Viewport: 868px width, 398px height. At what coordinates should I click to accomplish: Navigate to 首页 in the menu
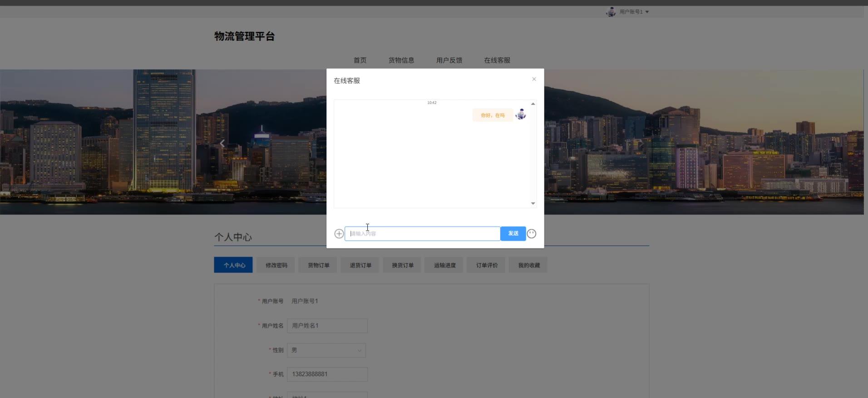coord(360,60)
